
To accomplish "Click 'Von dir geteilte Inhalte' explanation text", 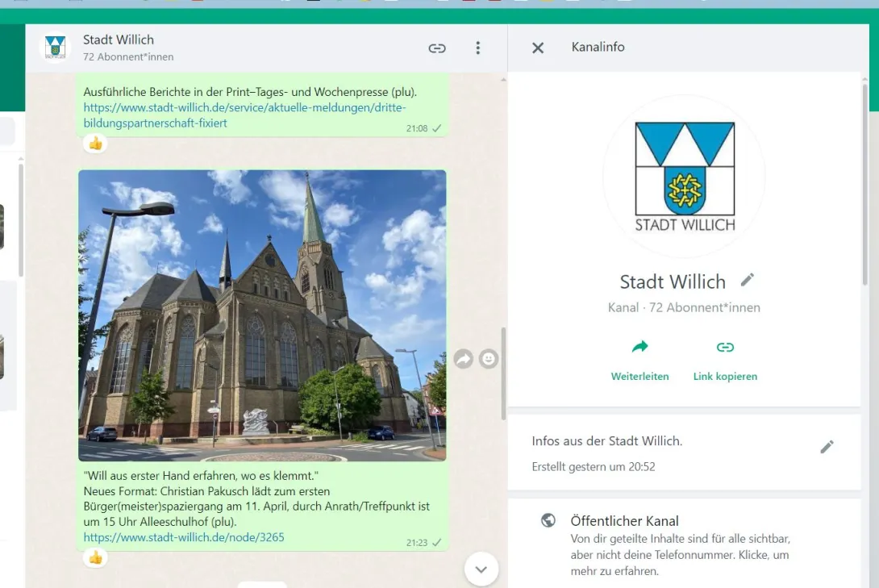I will coord(680,555).
